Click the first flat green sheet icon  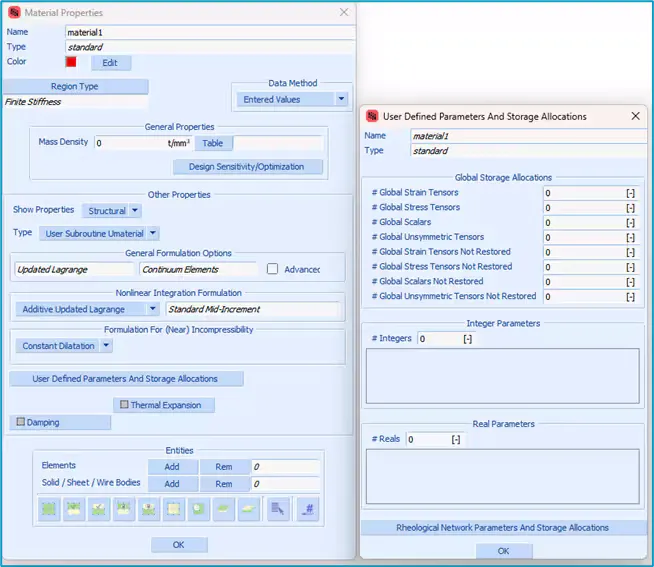(x=224, y=509)
